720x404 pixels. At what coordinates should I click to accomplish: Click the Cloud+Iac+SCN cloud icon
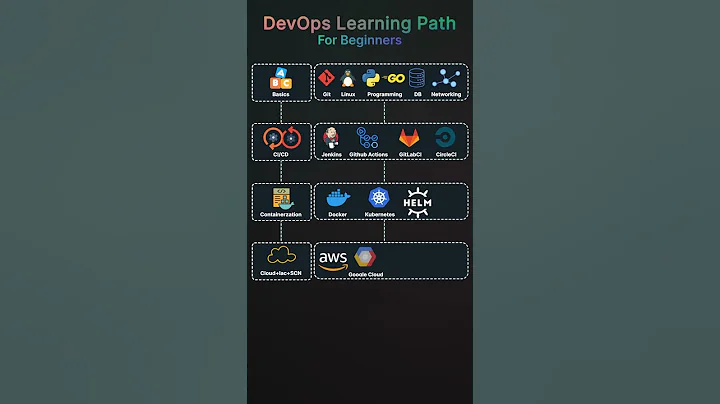[281, 255]
